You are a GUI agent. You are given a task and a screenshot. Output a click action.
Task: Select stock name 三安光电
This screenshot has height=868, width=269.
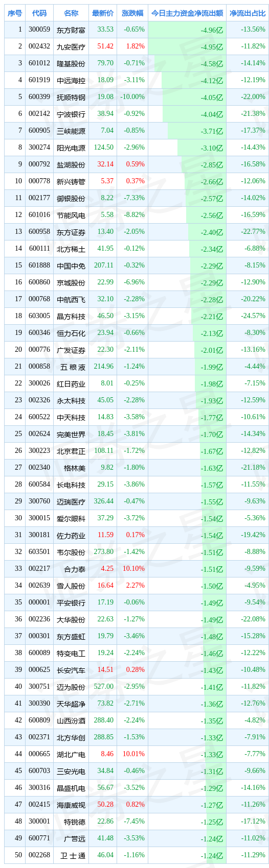(x=71, y=771)
